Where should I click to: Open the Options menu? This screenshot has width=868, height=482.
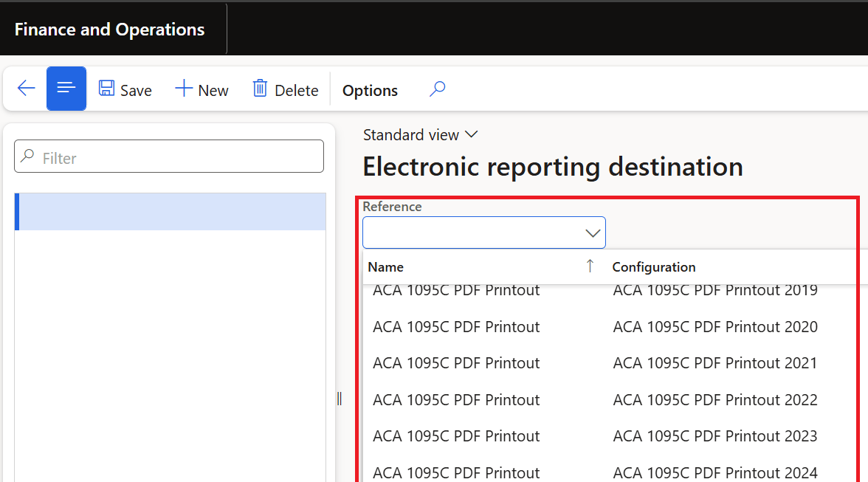click(x=370, y=90)
